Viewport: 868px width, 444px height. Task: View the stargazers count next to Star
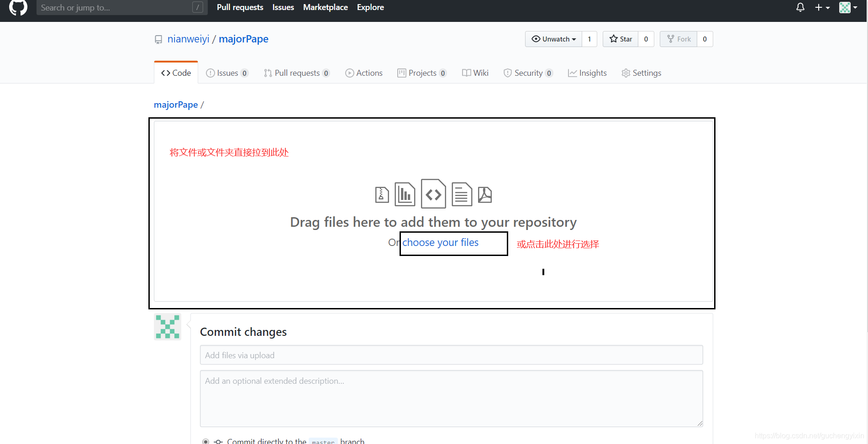(646, 39)
